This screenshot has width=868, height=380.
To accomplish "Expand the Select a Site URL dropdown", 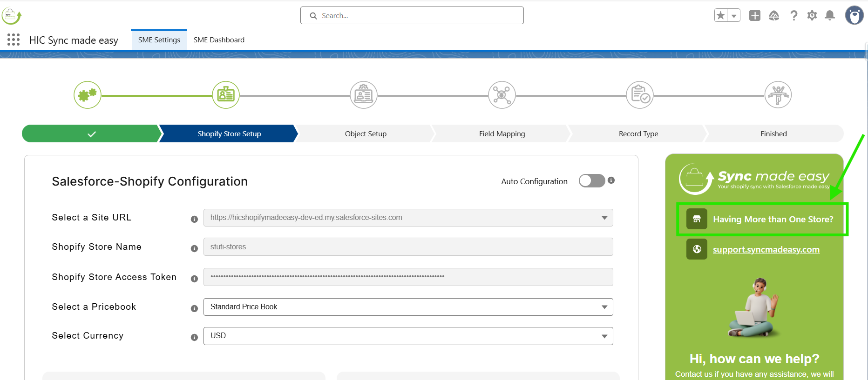I will pyautogui.click(x=408, y=218).
